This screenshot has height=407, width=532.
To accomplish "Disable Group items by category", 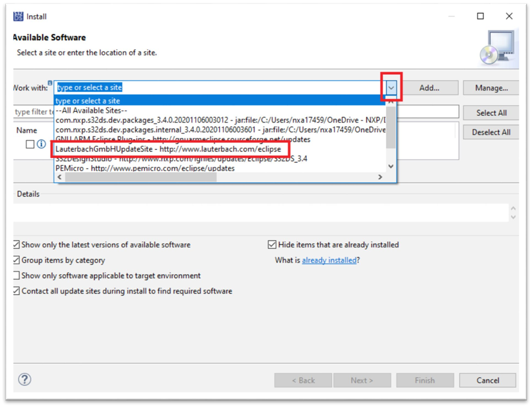I will (x=17, y=260).
